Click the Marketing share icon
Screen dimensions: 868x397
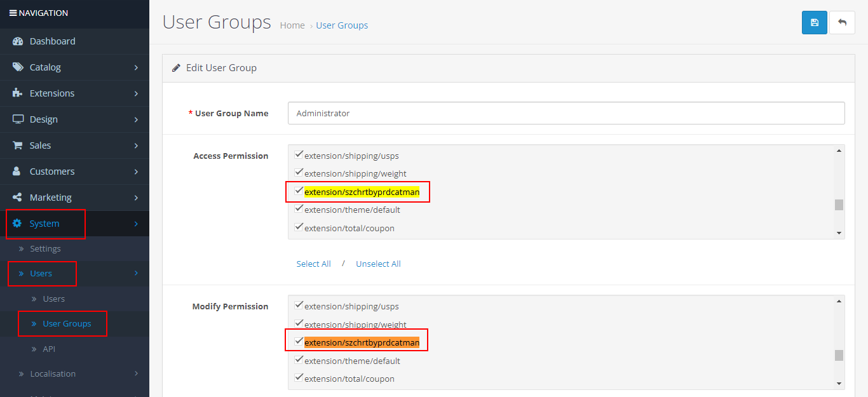18,198
